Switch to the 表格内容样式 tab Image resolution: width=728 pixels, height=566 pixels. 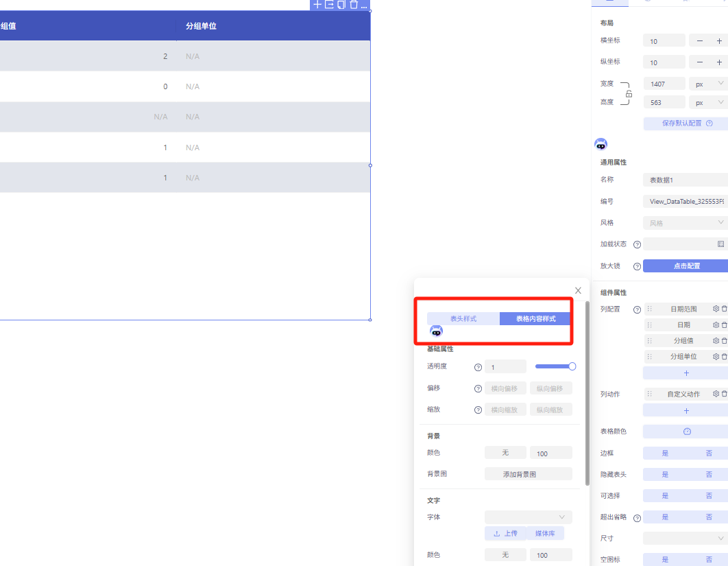[x=535, y=319]
